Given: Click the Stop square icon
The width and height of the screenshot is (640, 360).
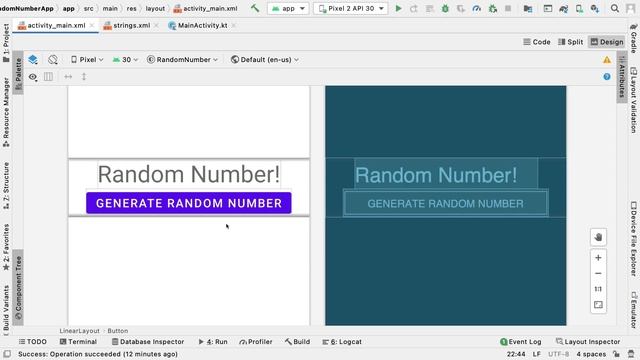Looking at the screenshot, I should [x=508, y=8].
